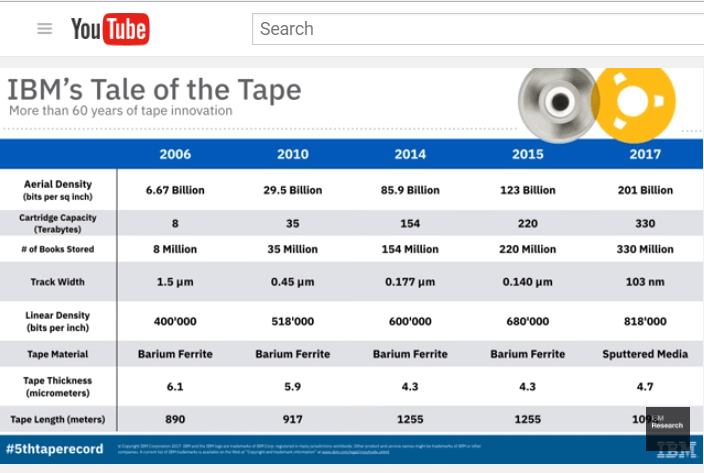Click the IBM Research channel watermark
704x473 pixels.
[667, 422]
